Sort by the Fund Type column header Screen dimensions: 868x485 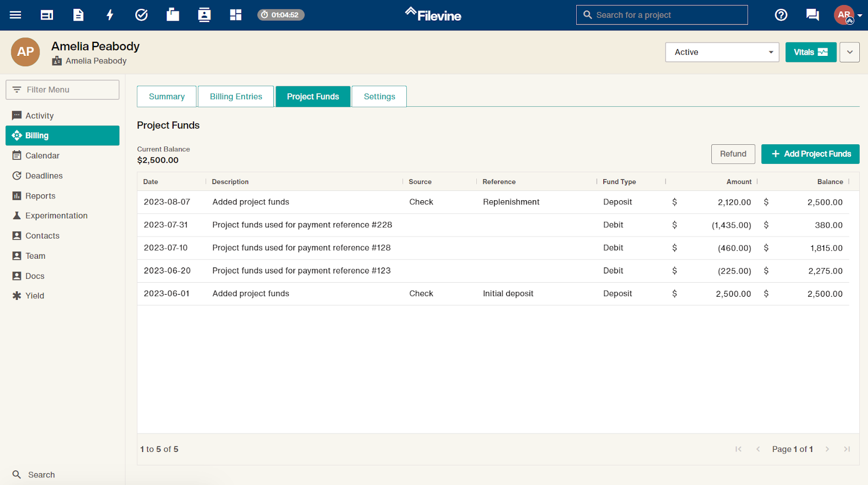coord(619,182)
